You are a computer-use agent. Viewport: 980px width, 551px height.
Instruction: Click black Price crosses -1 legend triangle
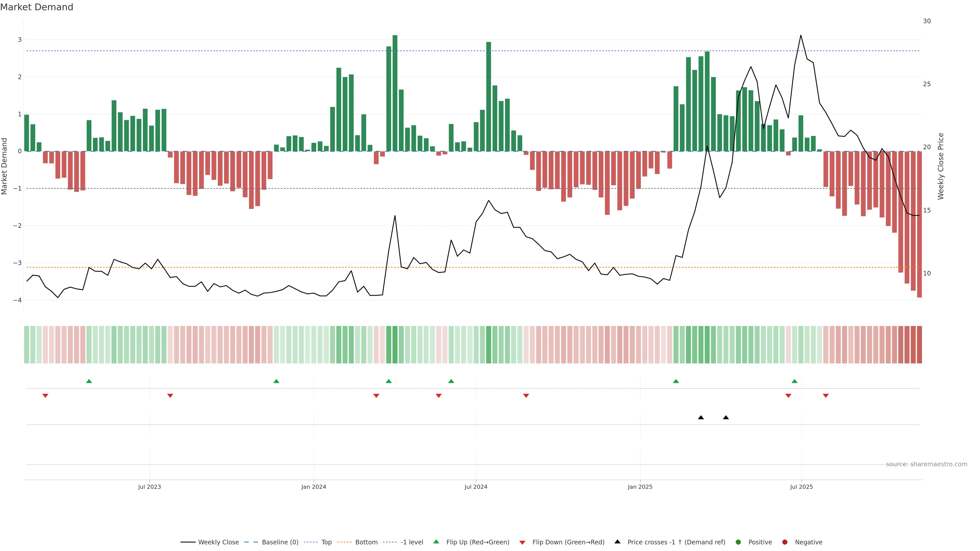(617, 542)
